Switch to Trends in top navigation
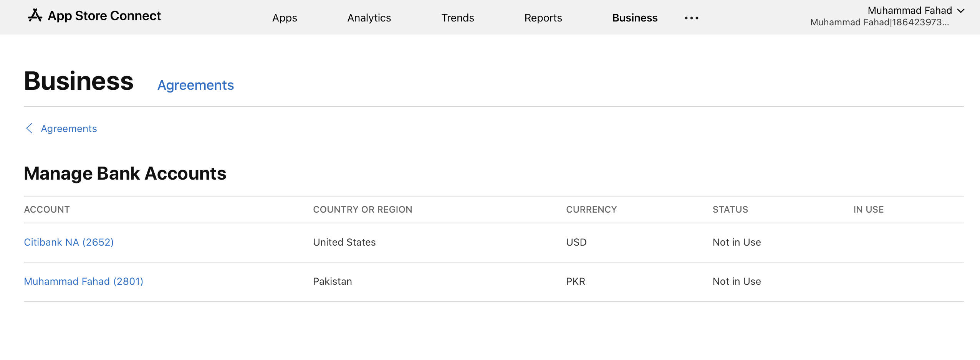The image size is (980, 360). (x=457, y=18)
